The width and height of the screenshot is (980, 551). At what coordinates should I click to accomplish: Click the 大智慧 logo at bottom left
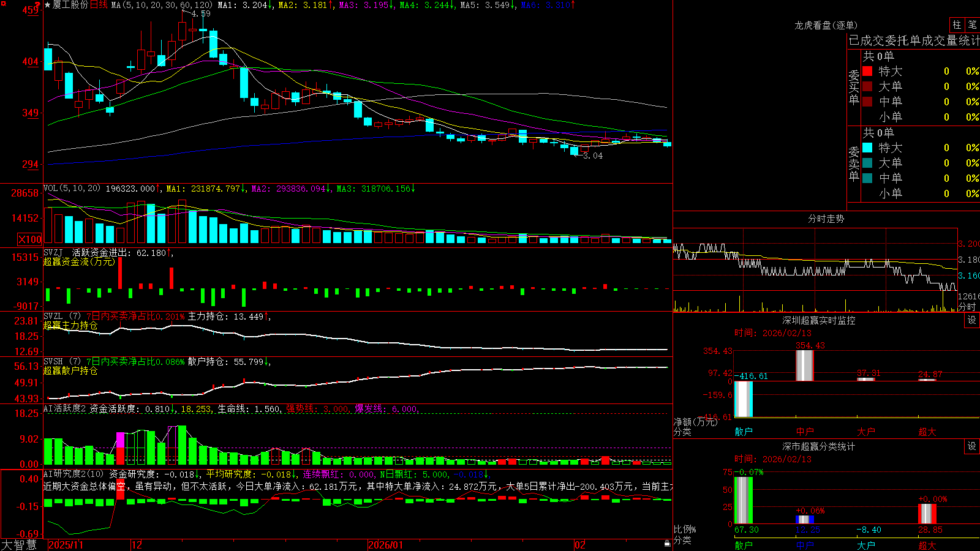coord(19,545)
